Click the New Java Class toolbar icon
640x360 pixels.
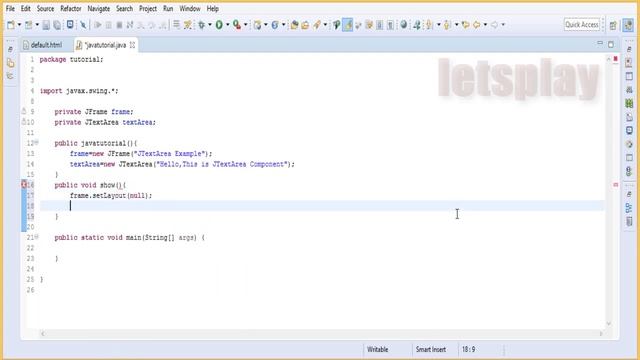tap(275, 25)
